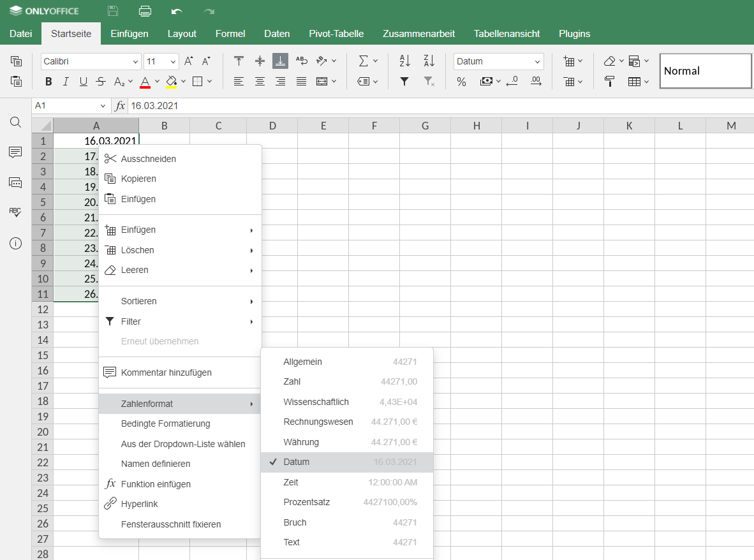Image resolution: width=754 pixels, height=560 pixels.
Task: Click the Paste icon in toolbar
Action: pos(16,81)
